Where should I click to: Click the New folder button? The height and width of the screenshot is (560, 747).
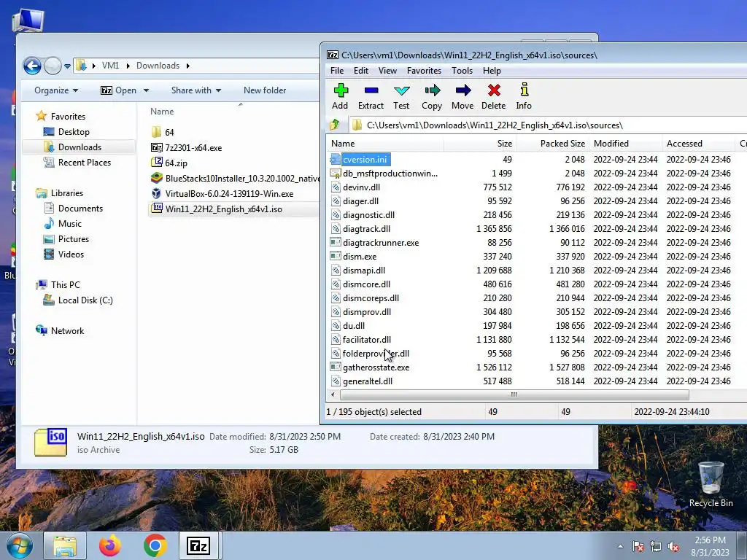[x=265, y=90]
